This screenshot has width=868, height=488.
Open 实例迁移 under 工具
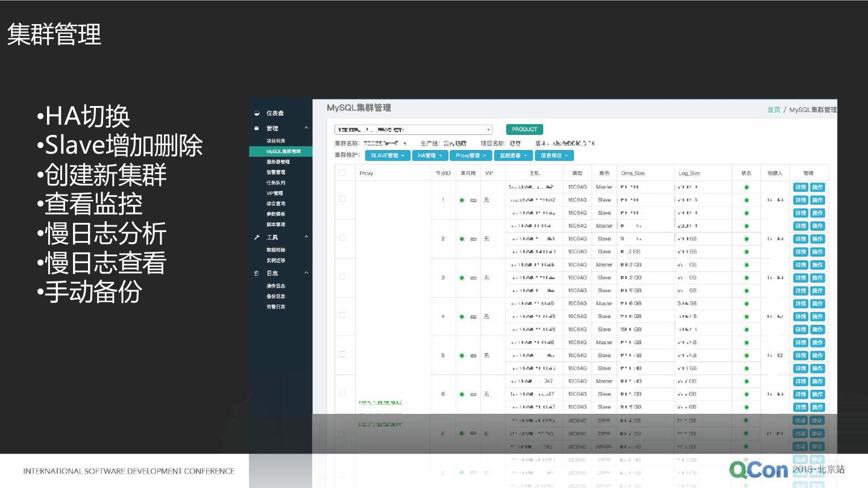pyautogui.click(x=276, y=261)
